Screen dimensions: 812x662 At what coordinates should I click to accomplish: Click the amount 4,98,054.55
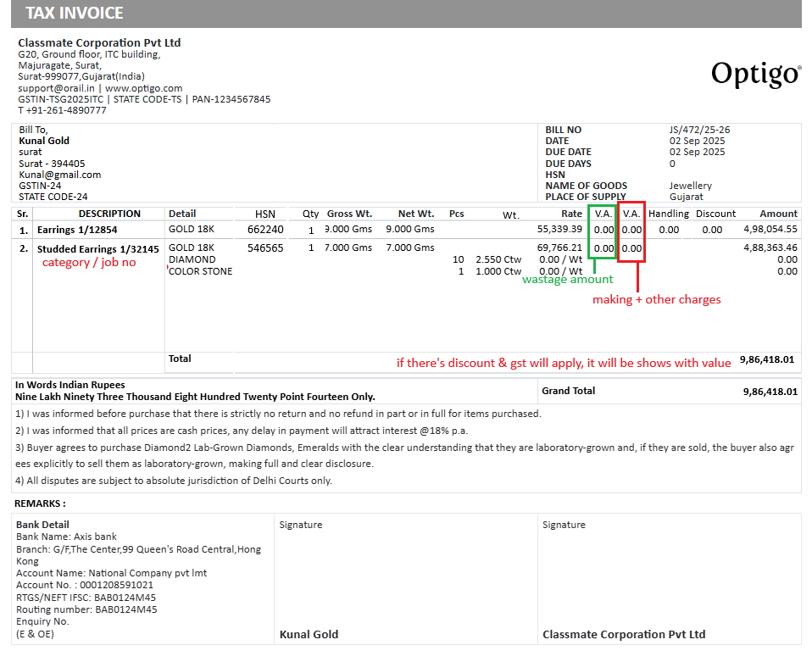point(770,229)
